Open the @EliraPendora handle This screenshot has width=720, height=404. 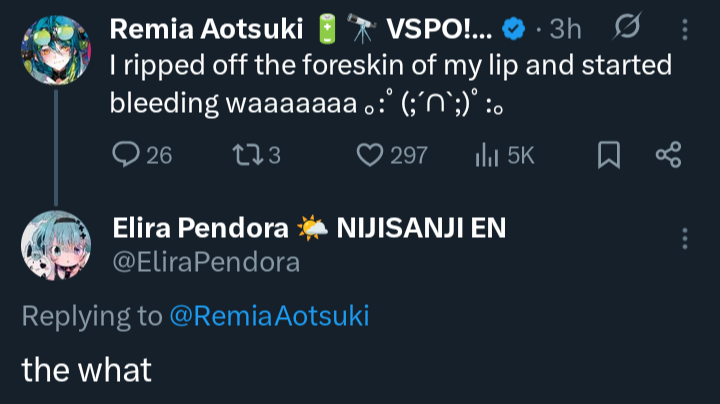pos(205,262)
